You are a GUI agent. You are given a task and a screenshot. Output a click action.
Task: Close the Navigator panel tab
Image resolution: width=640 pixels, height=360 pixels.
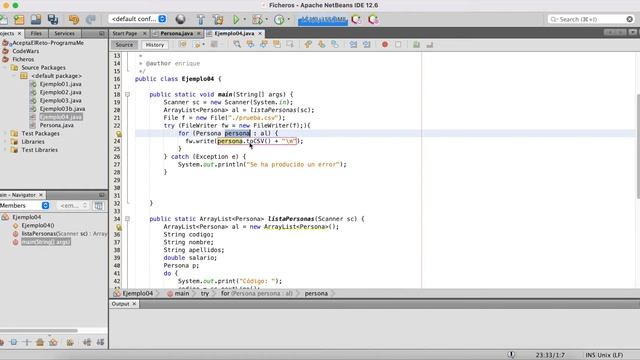[41, 195]
